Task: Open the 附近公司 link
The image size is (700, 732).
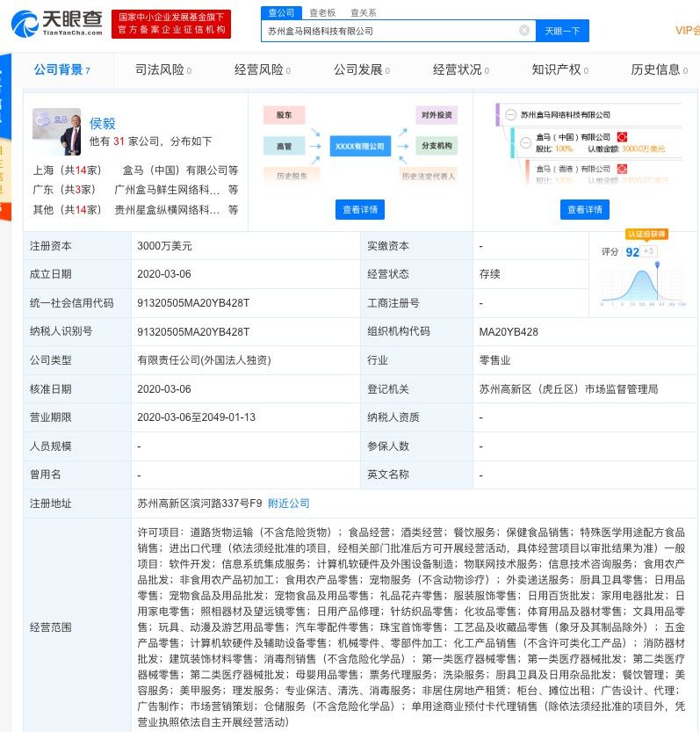Action: (288, 504)
